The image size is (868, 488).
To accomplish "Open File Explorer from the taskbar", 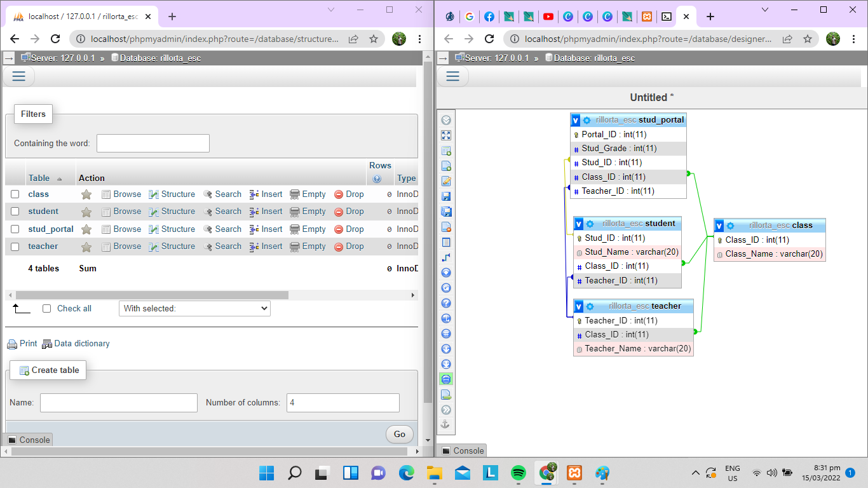I will pos(434,473).
